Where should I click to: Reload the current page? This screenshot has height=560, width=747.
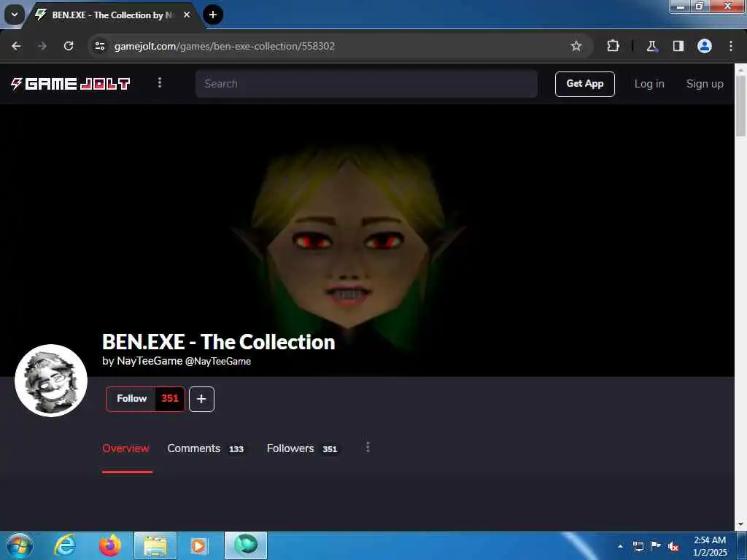69,46
